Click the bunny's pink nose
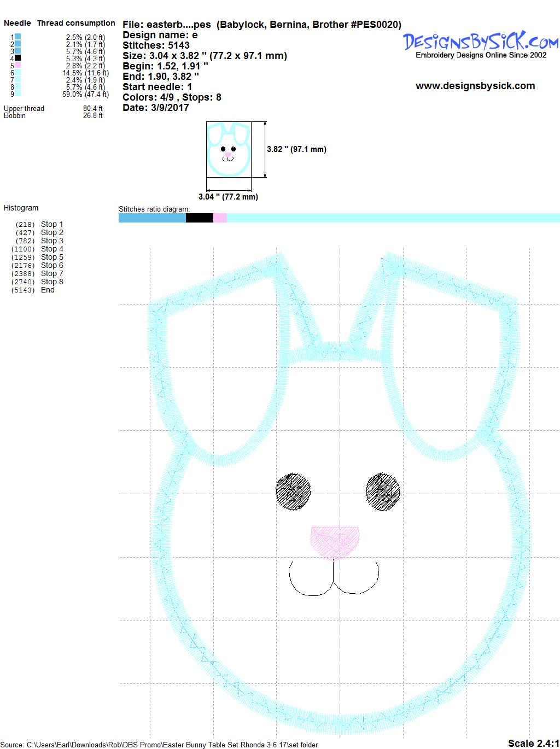The image size is (560, 749). click(x=335, y=541)
